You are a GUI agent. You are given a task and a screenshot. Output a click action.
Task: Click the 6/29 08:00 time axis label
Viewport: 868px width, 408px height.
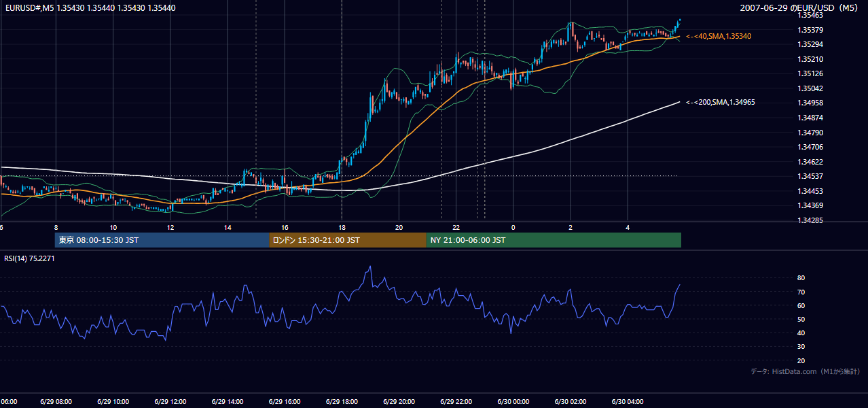click(x=56, y=402)
